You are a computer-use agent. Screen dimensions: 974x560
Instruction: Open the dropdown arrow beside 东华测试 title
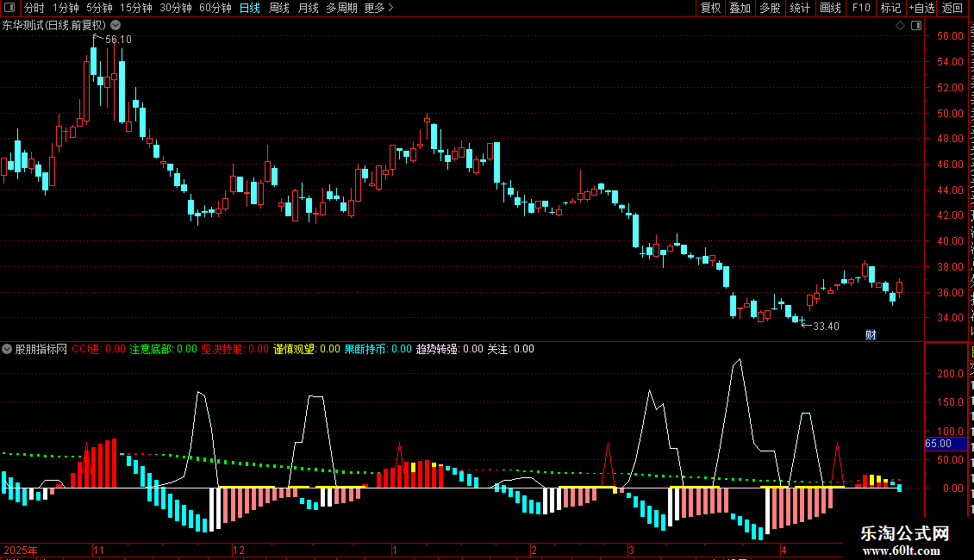coord(116,25)
